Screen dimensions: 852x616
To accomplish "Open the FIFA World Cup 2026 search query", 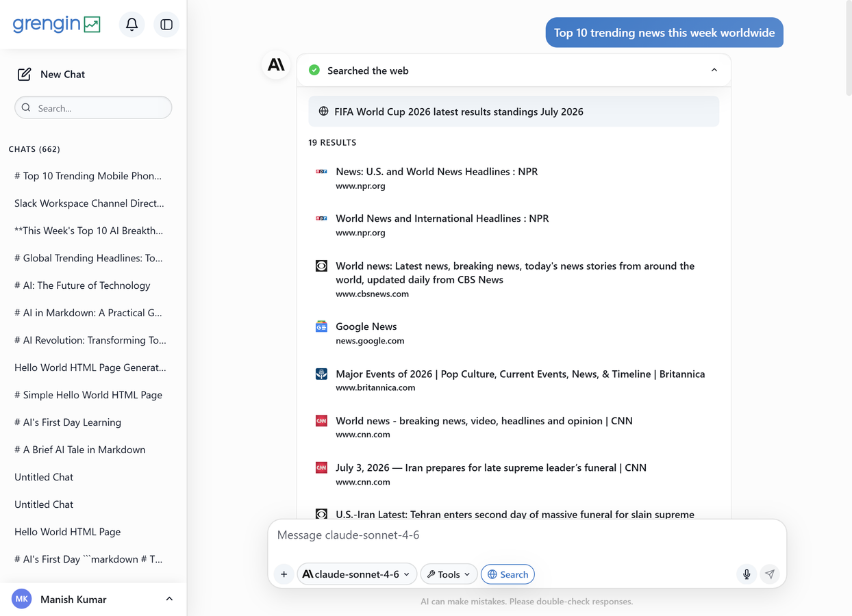I will pos(514,111).
